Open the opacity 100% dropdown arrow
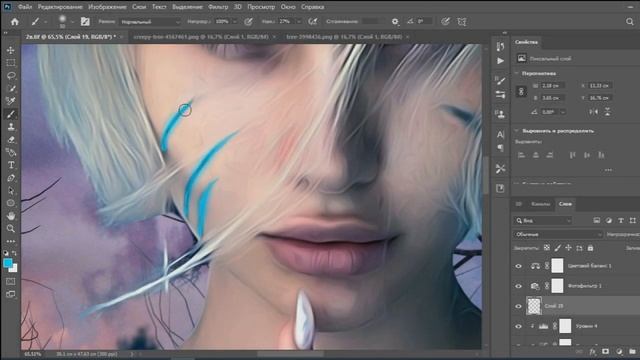 pos(235,22)
